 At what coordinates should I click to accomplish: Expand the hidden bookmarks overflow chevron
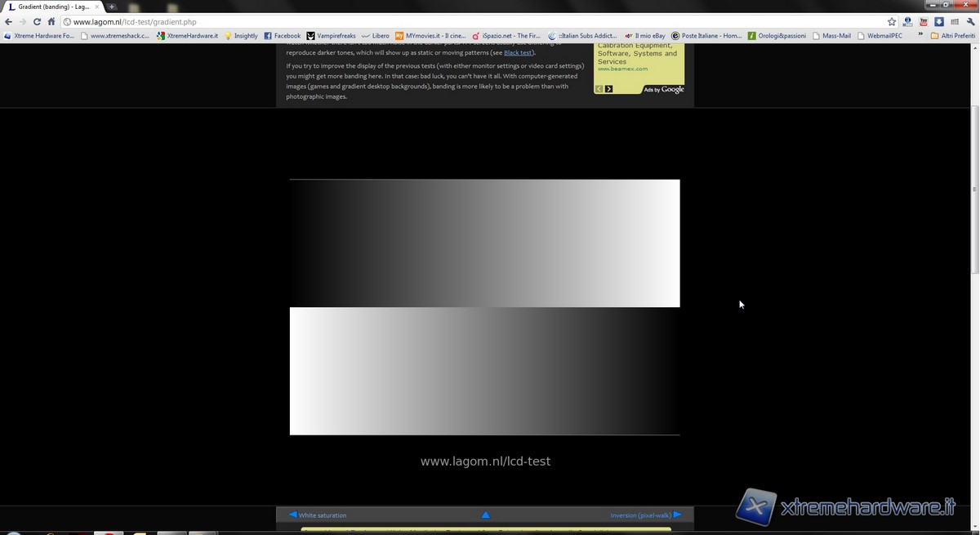[921, 35]
